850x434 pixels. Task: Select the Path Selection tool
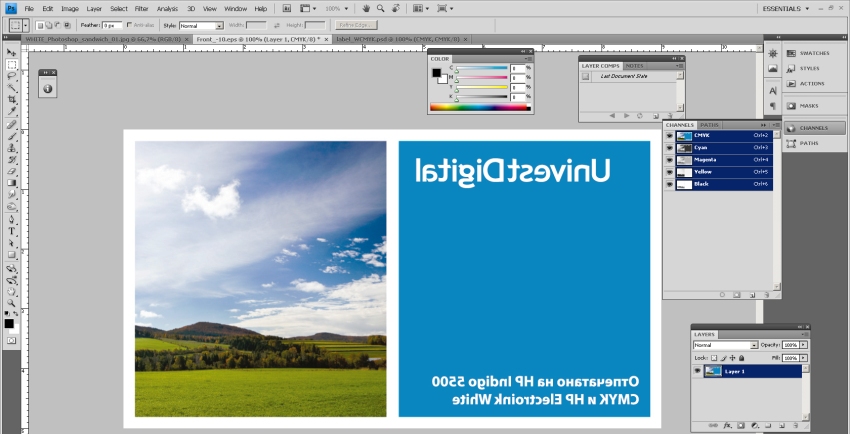[x=11, y=243]
